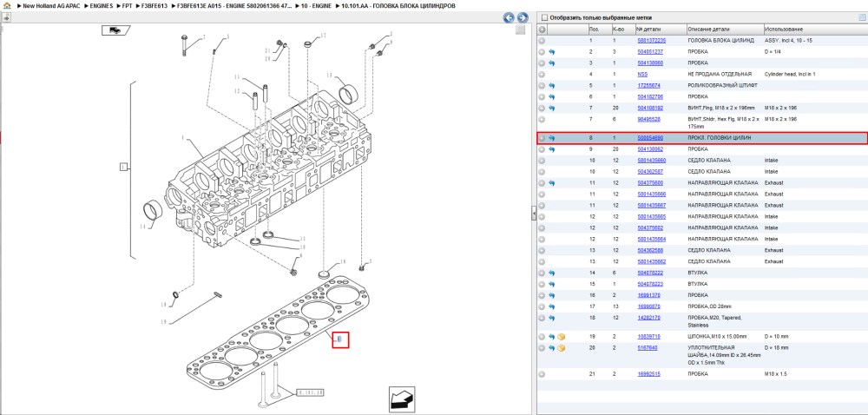Click blue arrow in ШПОНКА,M10 row

tap(552, 336)
